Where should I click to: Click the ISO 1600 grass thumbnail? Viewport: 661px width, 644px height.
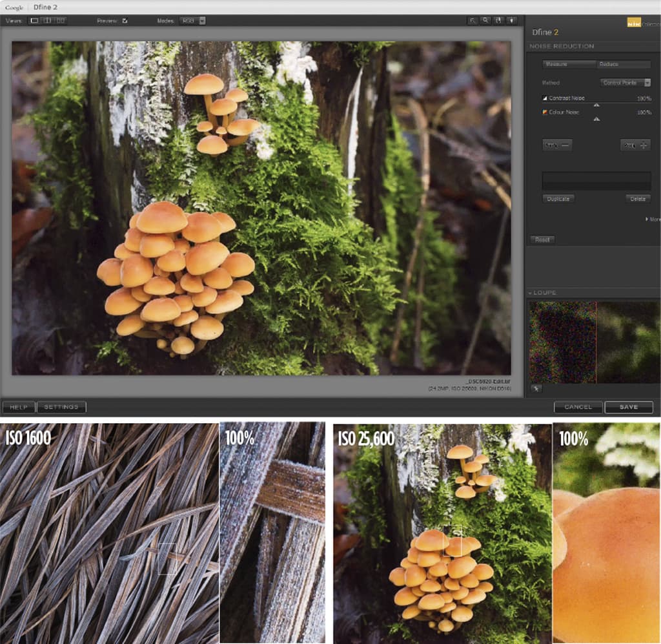tap(109, 533)
